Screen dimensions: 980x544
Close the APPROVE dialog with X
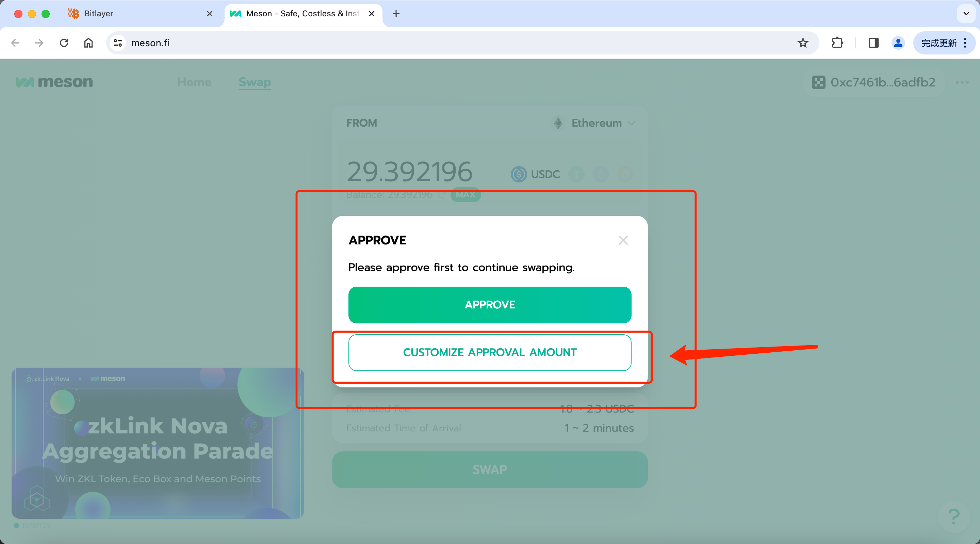point(623,240)
